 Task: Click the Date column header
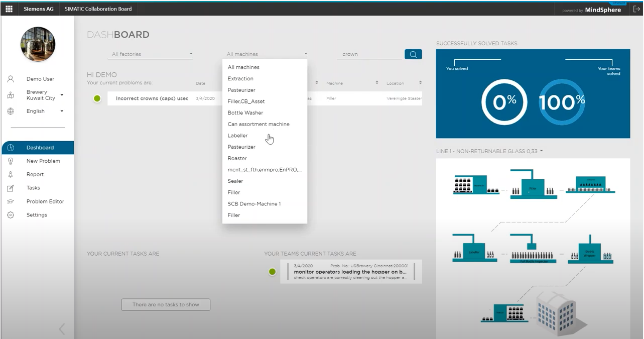tap(200, 83)
